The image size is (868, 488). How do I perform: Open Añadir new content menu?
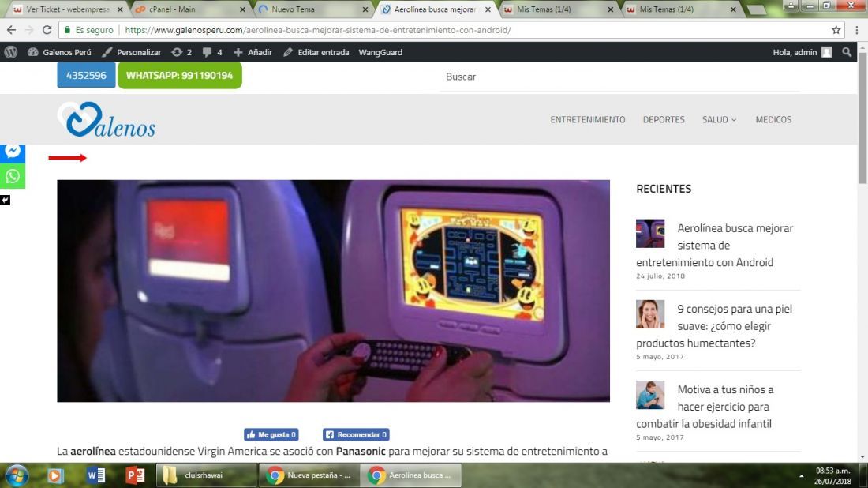pos(253,52)
